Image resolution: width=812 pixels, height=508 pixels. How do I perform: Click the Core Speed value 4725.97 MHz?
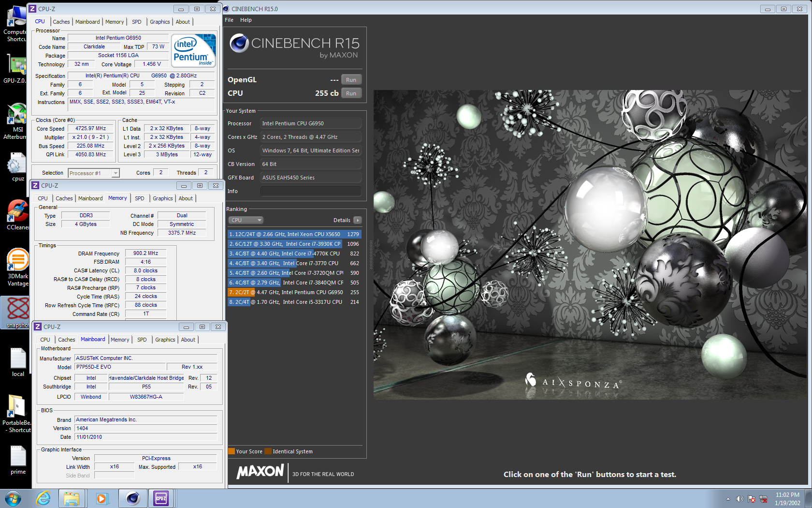pos(90,129)
